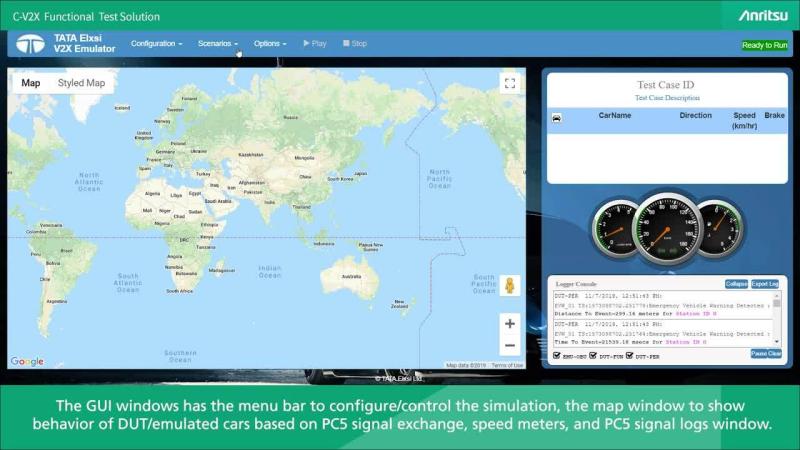The width and height of the screenshot is (800, 450).
Task: Click the Export Log button
Action: click(x=765, y=284)
